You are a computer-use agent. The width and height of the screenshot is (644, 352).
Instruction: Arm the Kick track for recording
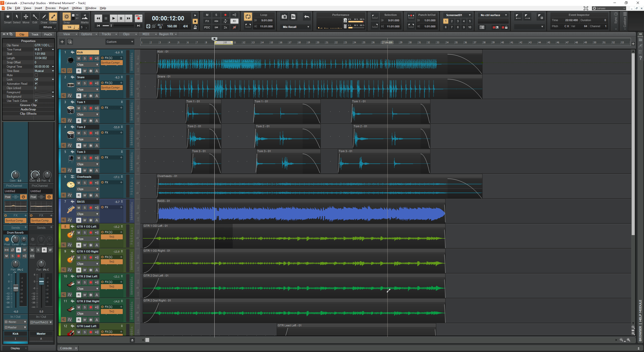91,58
